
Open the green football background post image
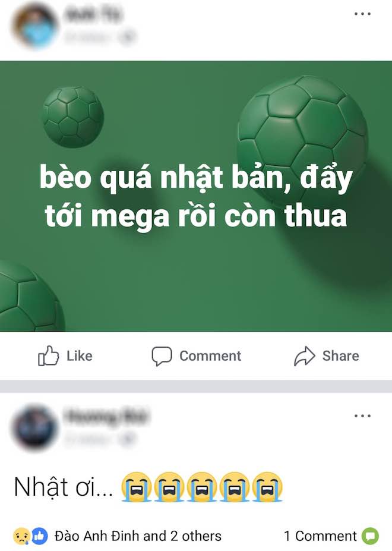coord(196,196)
